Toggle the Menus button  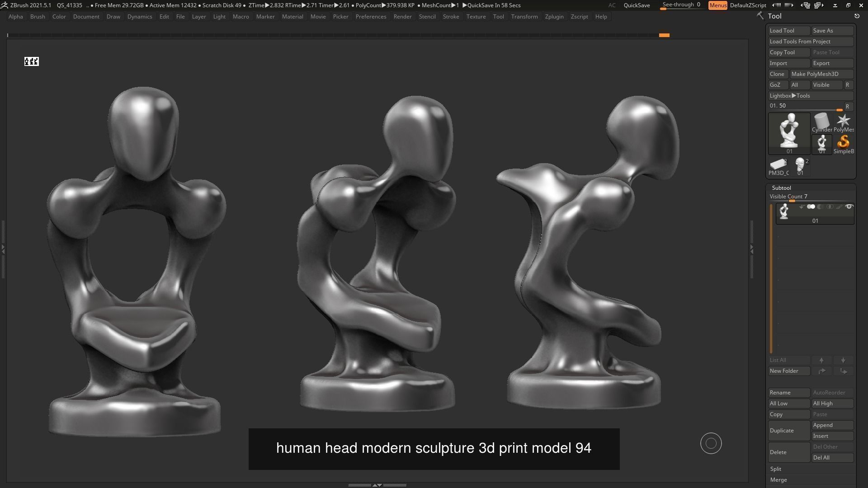pos(717,5)
